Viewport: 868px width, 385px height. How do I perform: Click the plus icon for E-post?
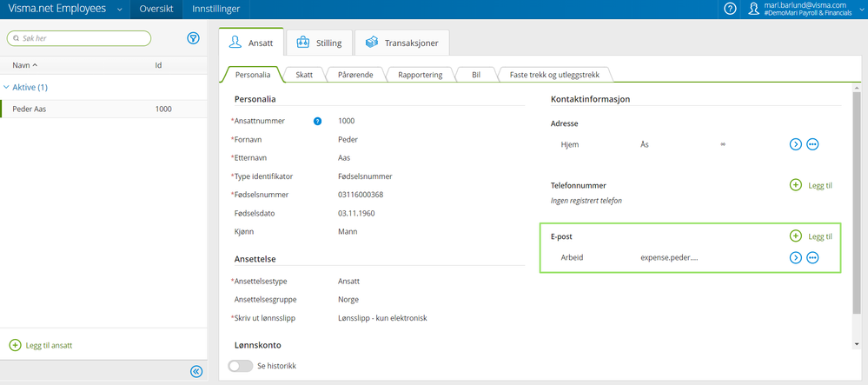coord(796,236)
